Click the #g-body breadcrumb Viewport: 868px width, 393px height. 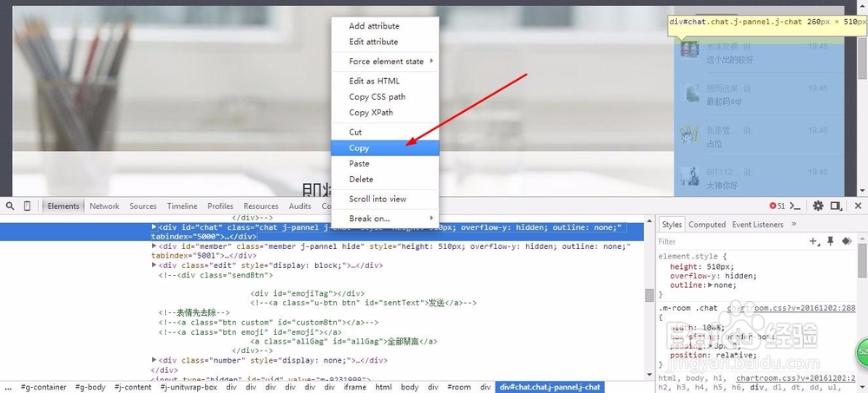(91, 387)
